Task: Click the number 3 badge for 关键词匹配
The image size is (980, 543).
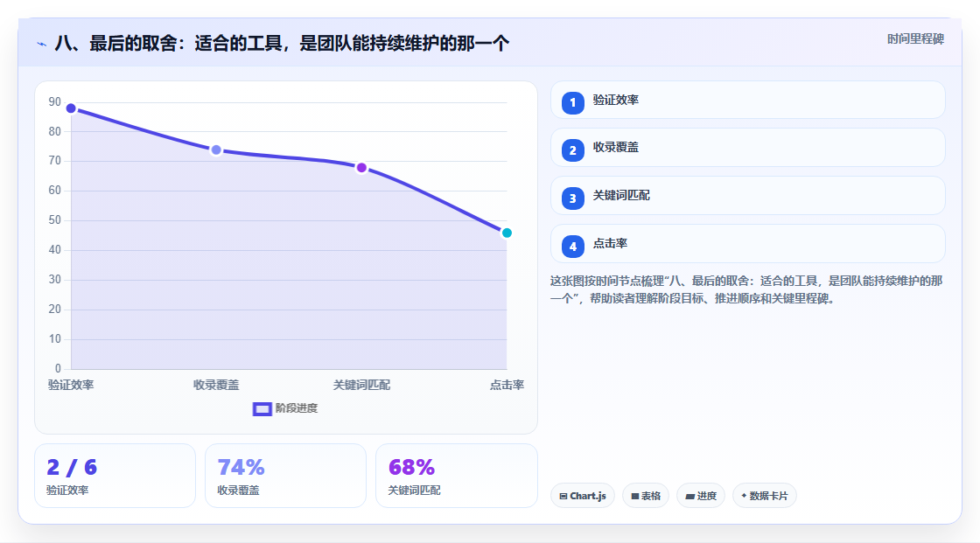Action: tap(572, 198)
